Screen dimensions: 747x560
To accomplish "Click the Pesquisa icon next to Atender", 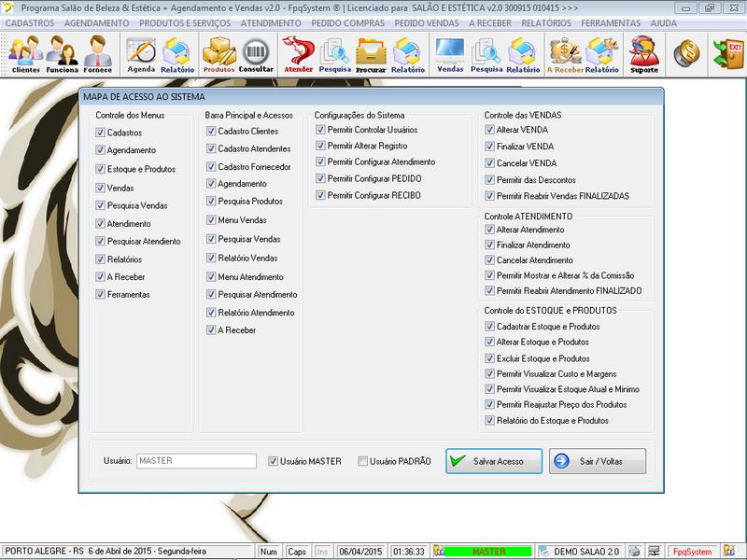I will click(x=335, y=54).
